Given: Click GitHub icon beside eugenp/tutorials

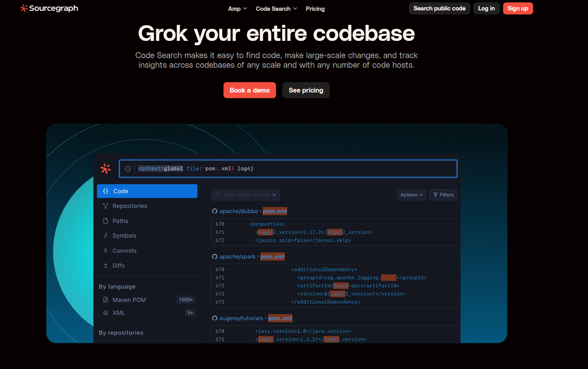Looking at the screenshot, I should (215, 319).
